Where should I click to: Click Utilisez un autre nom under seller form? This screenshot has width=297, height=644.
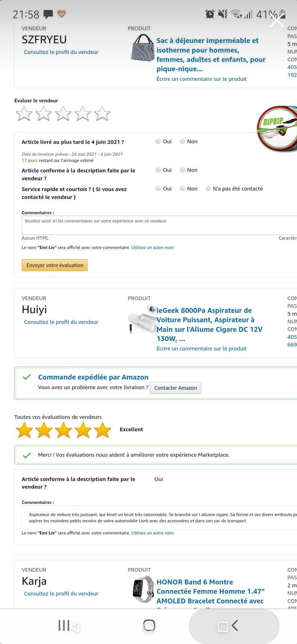click(x=152, y=247)
